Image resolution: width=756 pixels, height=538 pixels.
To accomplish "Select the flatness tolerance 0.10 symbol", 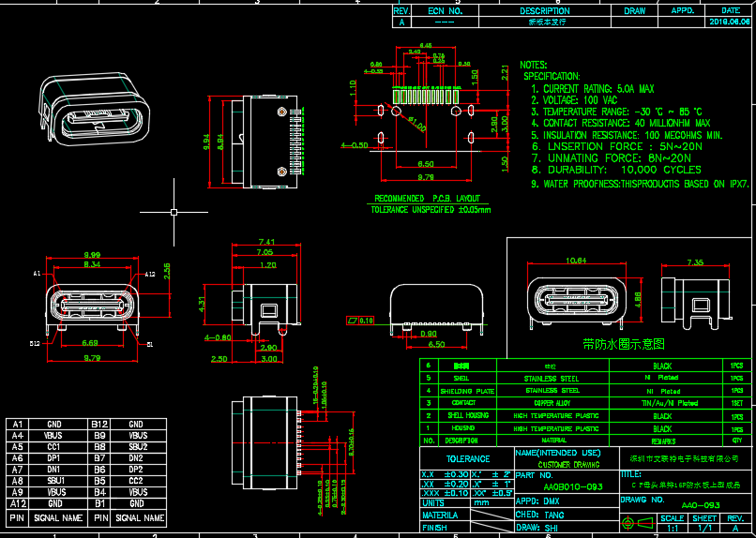I will pos(359,321).
